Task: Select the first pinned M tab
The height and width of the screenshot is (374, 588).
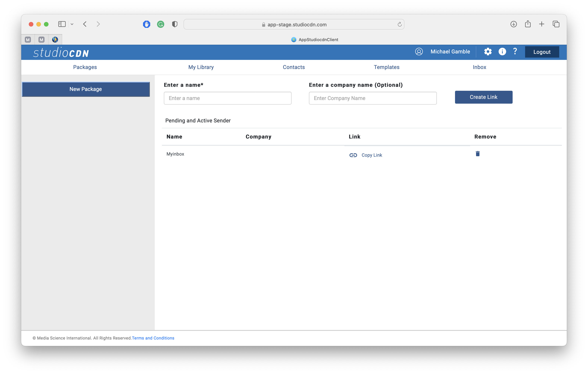Action: [x=28, y=40]
